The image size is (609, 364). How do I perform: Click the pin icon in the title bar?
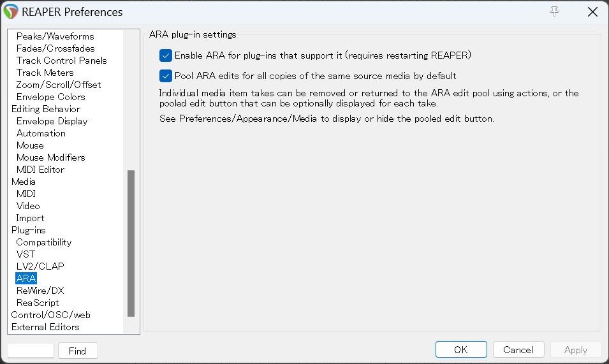tap(554, 11)
